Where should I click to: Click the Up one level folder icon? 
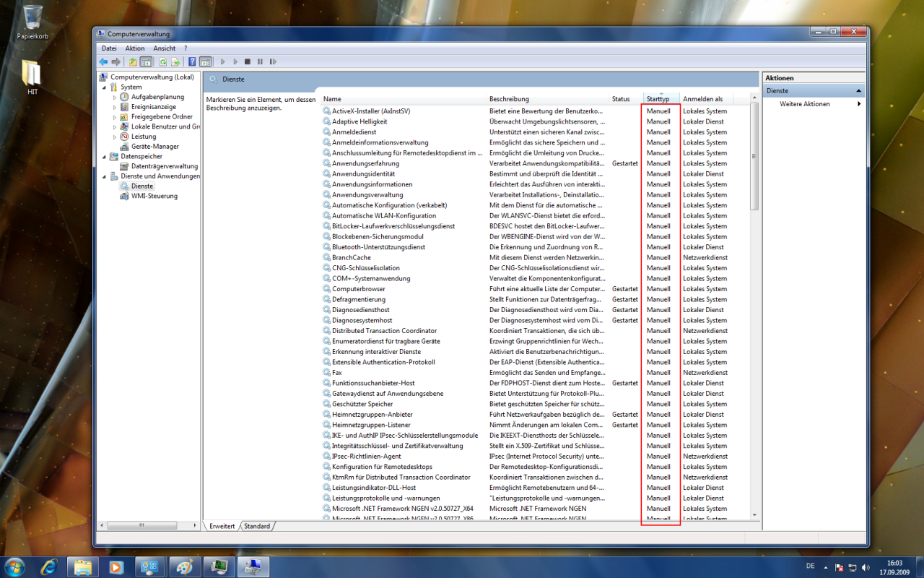[x=133, y=62]
